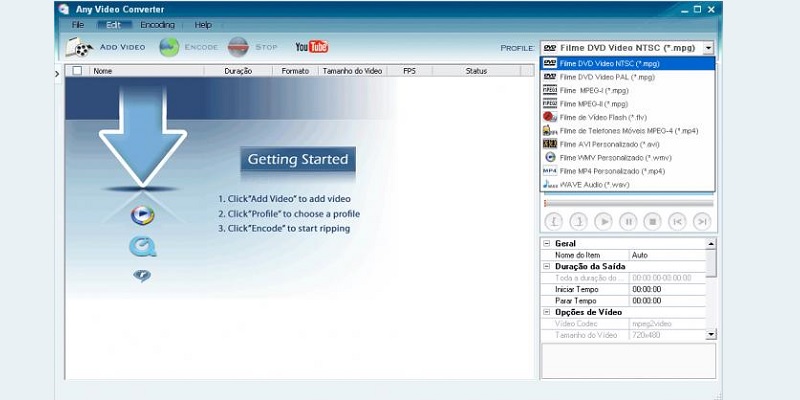Click the FPS column header
800x400 pixels.
click(x=409, y=71)
